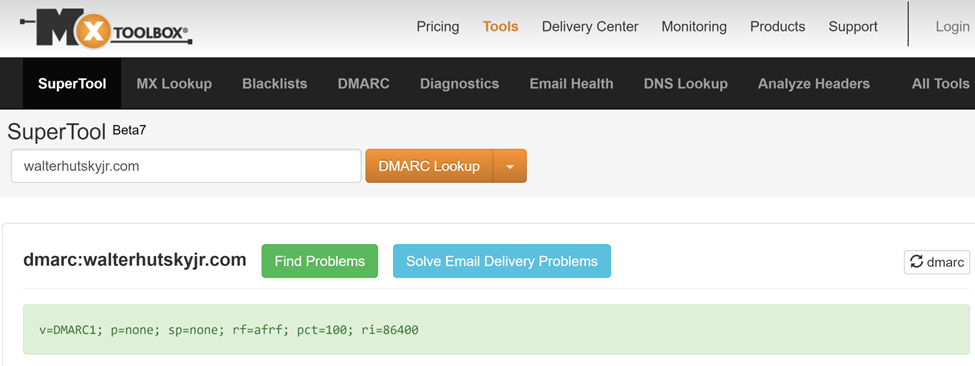Click Solve Email Delivery Problems button
This screenshot has height=366, width=975.
pos(502,261)
